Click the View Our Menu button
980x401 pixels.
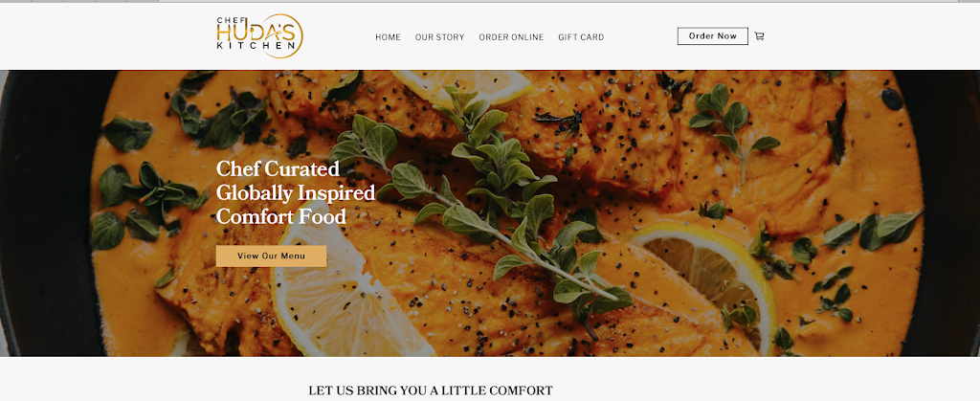[271, 256]
